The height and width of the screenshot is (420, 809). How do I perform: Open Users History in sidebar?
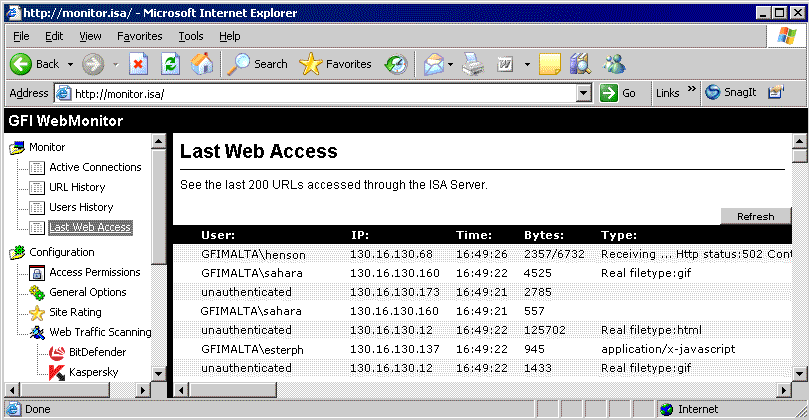81,207
